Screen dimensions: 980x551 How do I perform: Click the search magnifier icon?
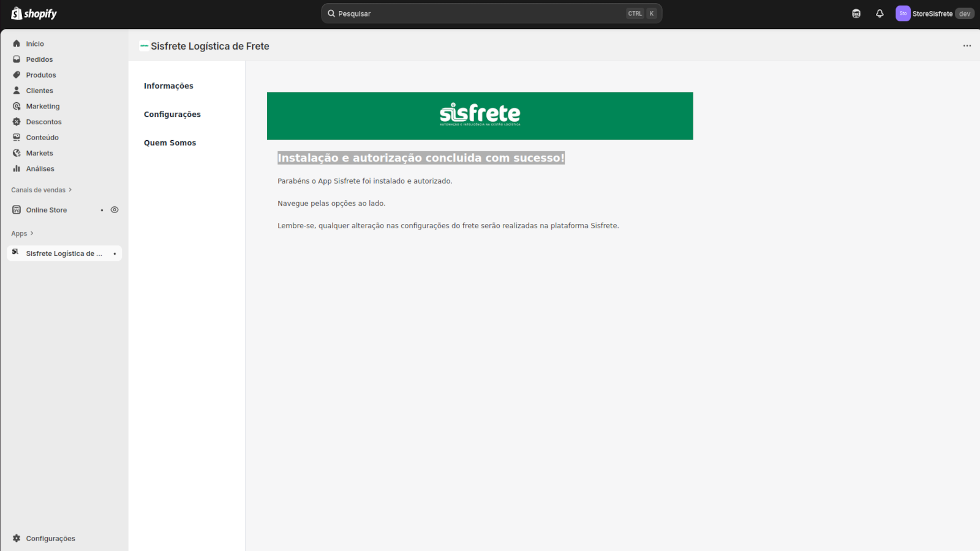[x=331, y=13]
